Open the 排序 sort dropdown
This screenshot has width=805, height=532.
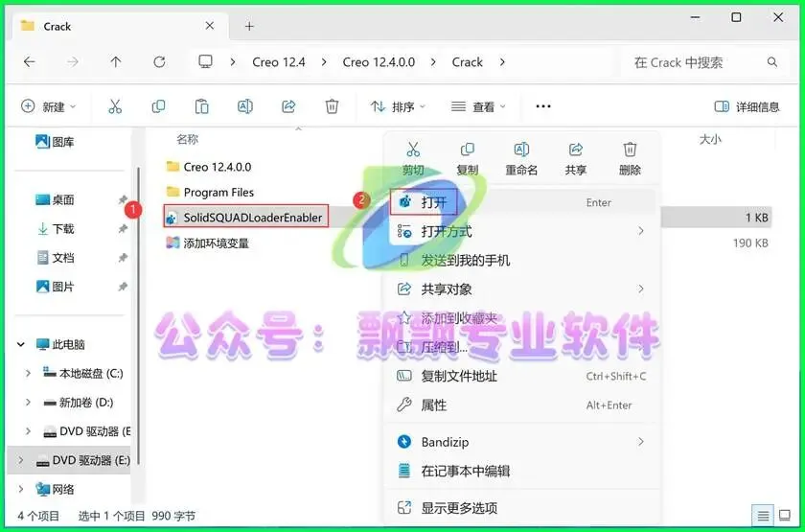pos(398,106)
